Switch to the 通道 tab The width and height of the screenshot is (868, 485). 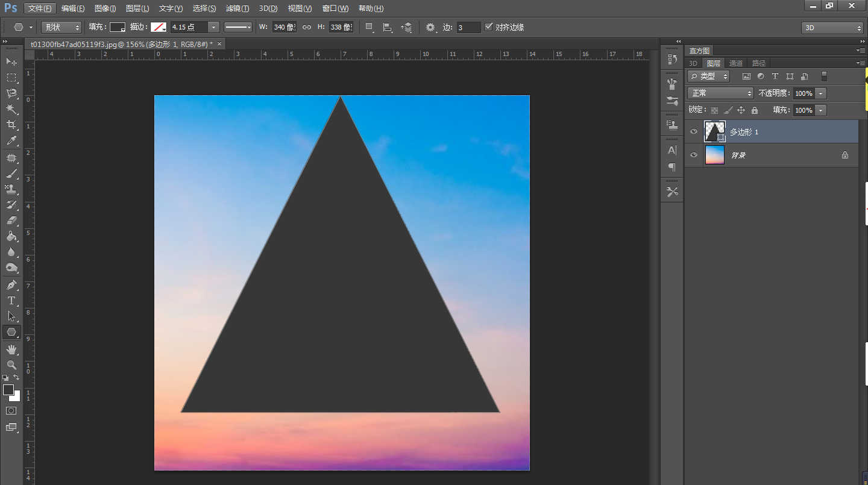pyautogui.click(x=735, y=63)
